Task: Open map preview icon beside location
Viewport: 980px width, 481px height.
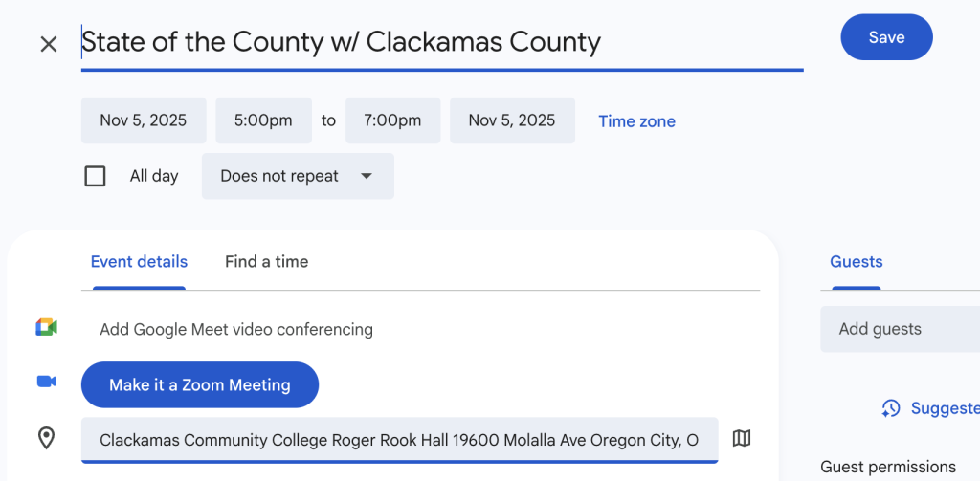Action: (x=741, y=438)
